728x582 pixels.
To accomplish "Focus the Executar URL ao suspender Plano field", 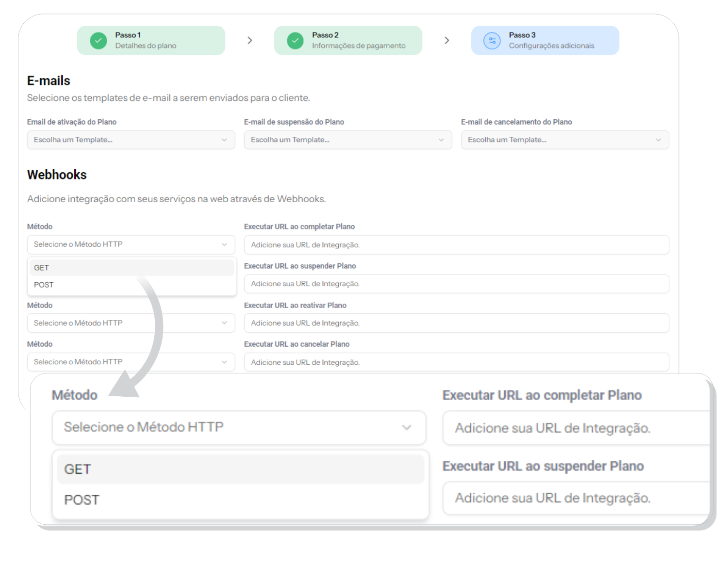I will (x=456, y=284).
